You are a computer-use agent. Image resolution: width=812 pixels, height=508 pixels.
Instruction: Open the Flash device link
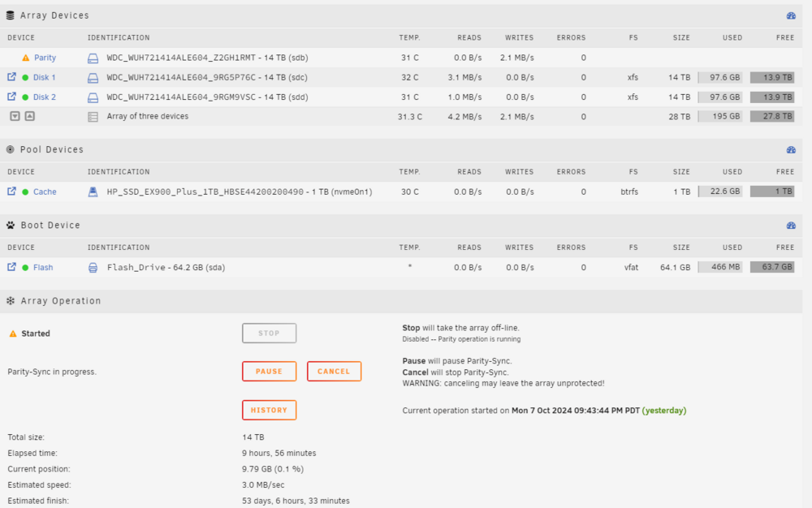tap(43, 268)
